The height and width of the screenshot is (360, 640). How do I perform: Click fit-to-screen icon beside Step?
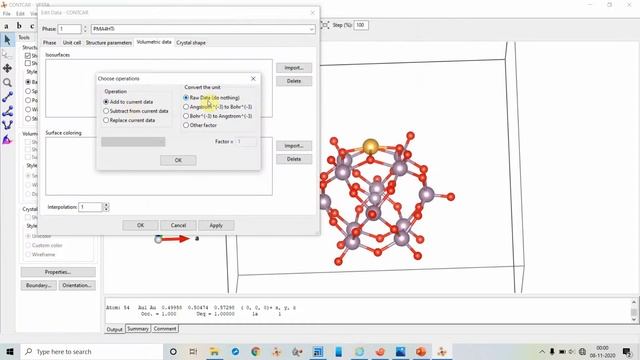(326, 25)
